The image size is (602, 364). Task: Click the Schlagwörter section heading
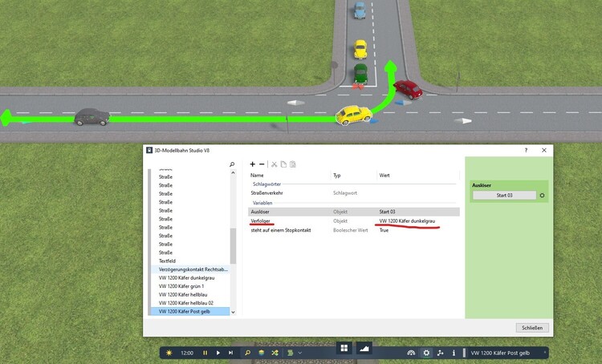(x=266, y=184)
